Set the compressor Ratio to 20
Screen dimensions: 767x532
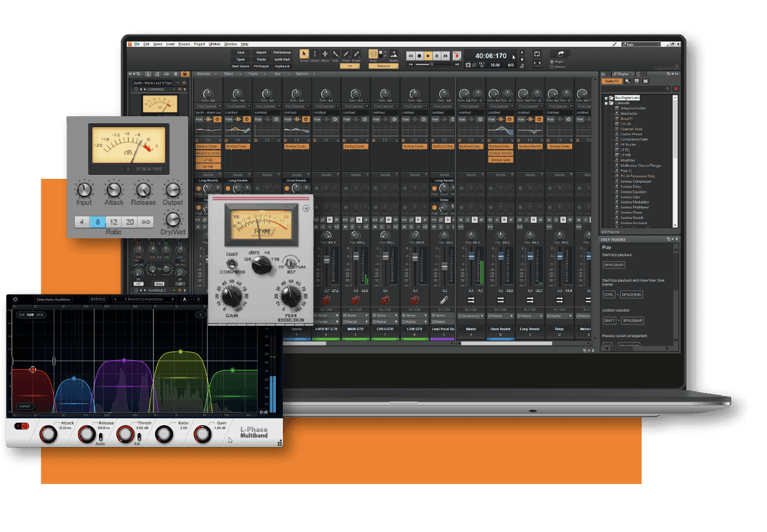(130, 222)
